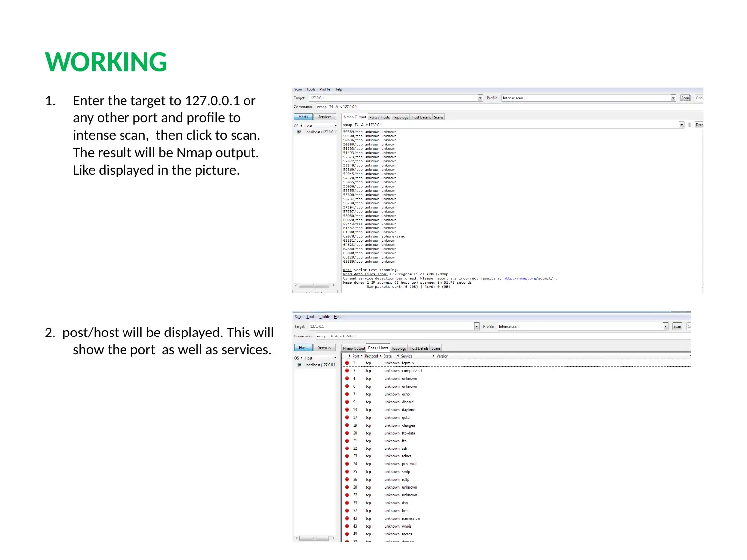Switch to Ports / Hosts tab in upper screenshot

tap(379, 117)
